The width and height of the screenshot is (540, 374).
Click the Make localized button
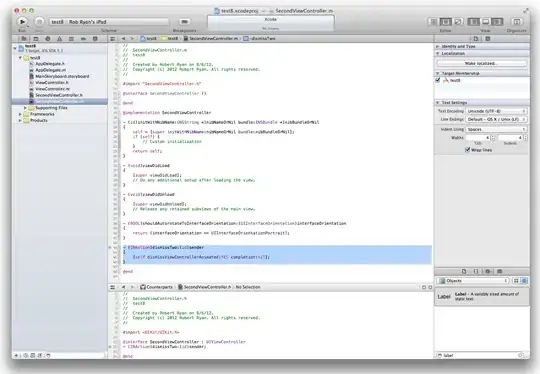point(481,63)
